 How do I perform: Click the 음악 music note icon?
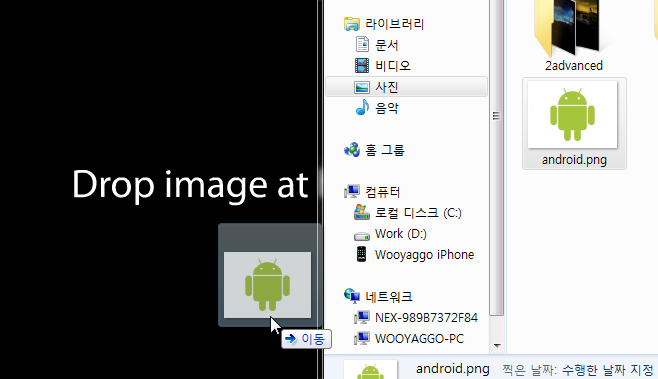pyautogui.click(x=362, y=107)
